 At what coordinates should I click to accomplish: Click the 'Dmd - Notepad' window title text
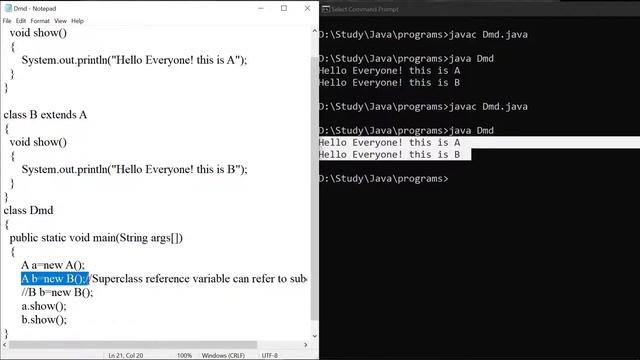click(35, 8)
